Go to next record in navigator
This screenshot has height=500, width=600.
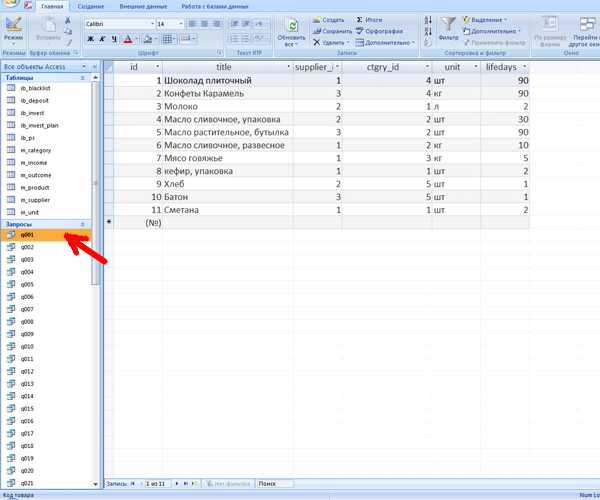[x=176, y=483]
